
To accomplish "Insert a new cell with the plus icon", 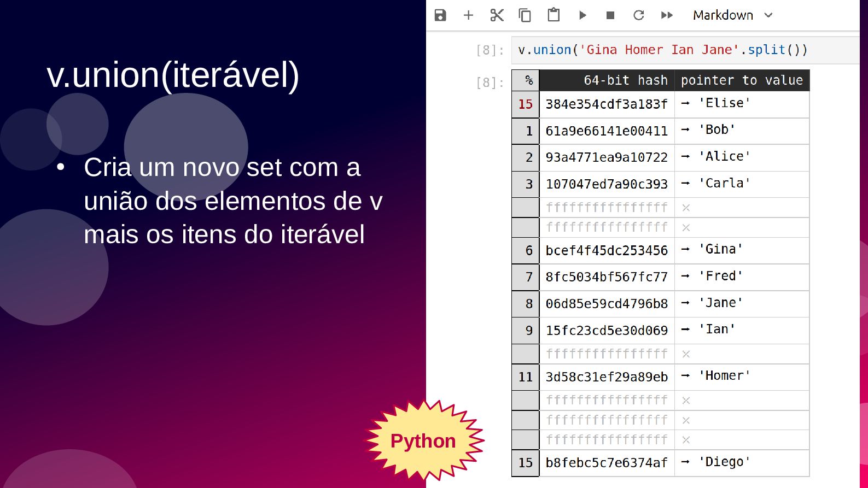I will (x=468, y=15).
